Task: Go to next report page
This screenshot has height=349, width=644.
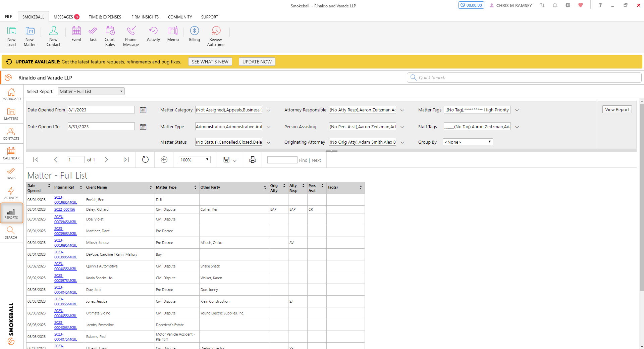Action: (x=106, y=160)
